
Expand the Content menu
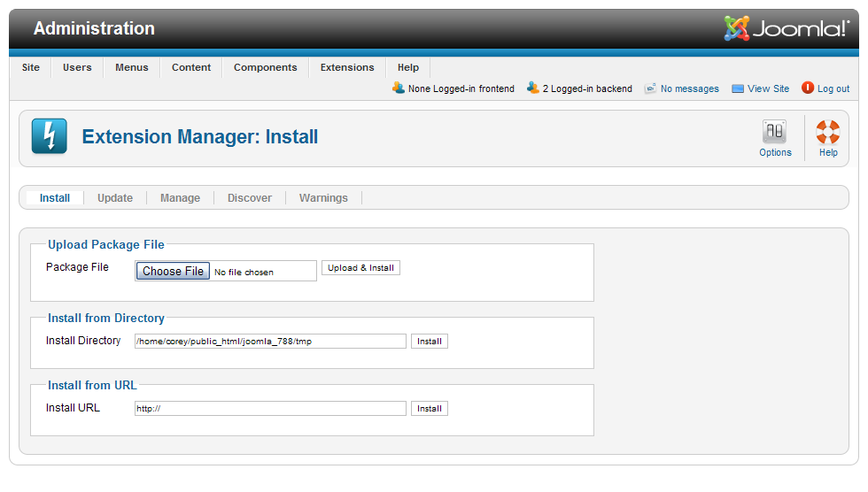[x=191, y=67]
